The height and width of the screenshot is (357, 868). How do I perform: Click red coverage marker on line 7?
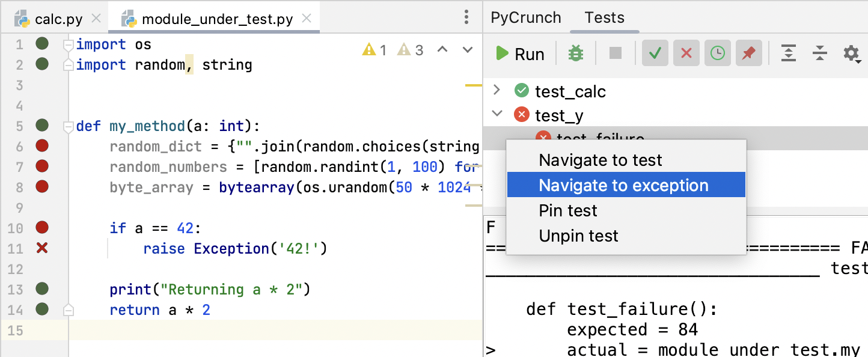(41, 166)
